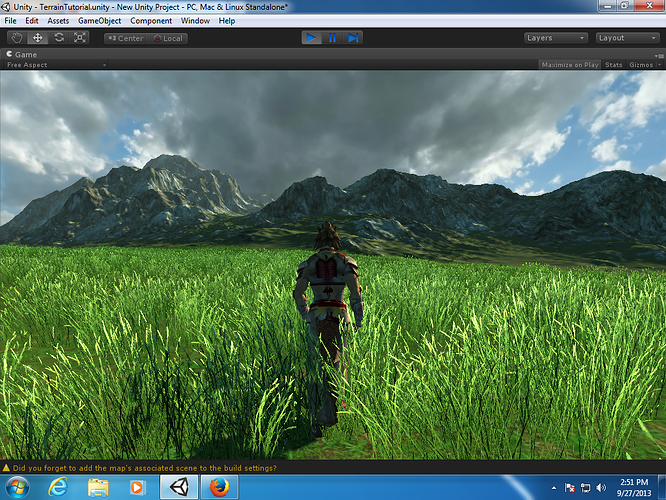
Task: Open the File menu
Action: click(10, 20)
